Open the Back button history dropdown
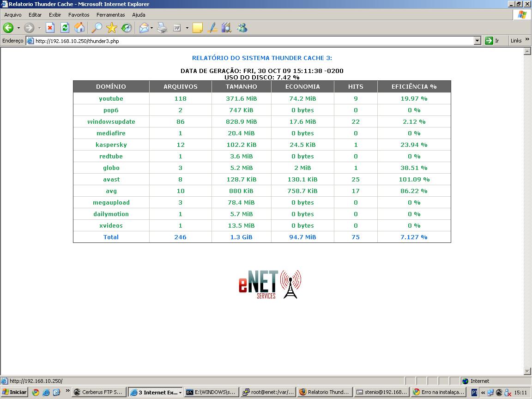 coord(18,28)
